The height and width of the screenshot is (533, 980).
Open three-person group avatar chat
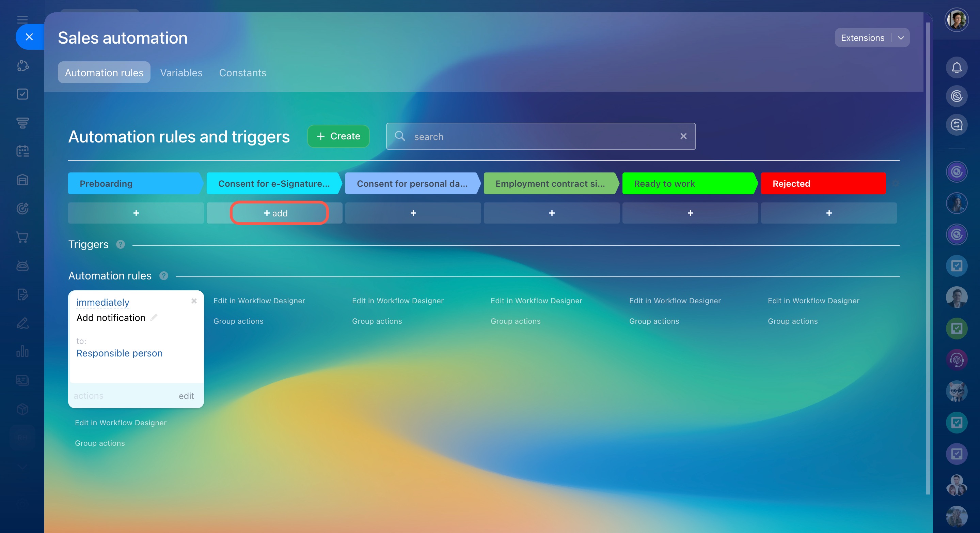tap(957, 485)
